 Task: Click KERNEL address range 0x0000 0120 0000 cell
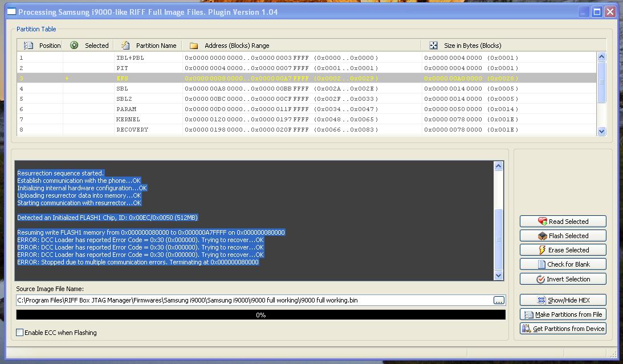(x=282, y=120)
